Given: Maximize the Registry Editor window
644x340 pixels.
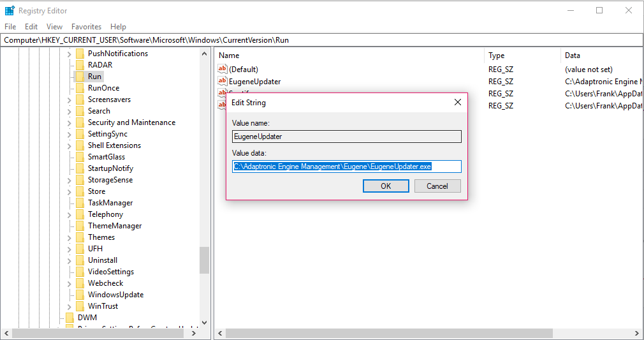Looking at the screenshot, I should coord(599,10).
